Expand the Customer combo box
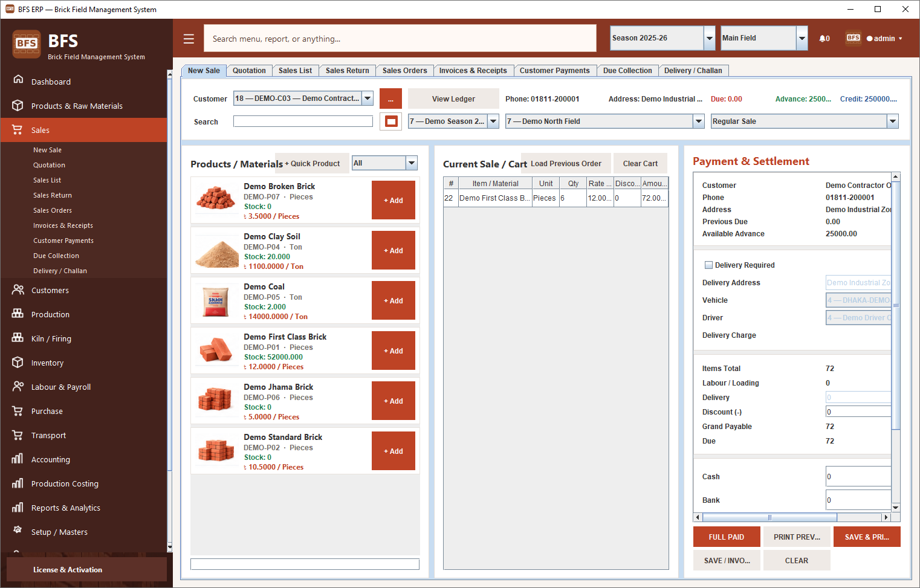 (x=368, y=98)
